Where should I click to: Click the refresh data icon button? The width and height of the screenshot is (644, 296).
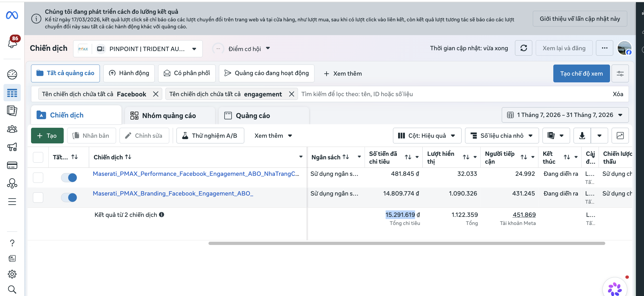click(x=523, y=48)
